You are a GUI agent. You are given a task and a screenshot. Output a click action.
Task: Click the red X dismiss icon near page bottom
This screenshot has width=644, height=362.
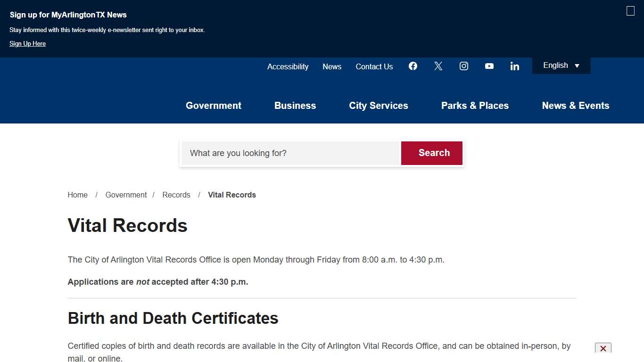click(x=603, y=348)
